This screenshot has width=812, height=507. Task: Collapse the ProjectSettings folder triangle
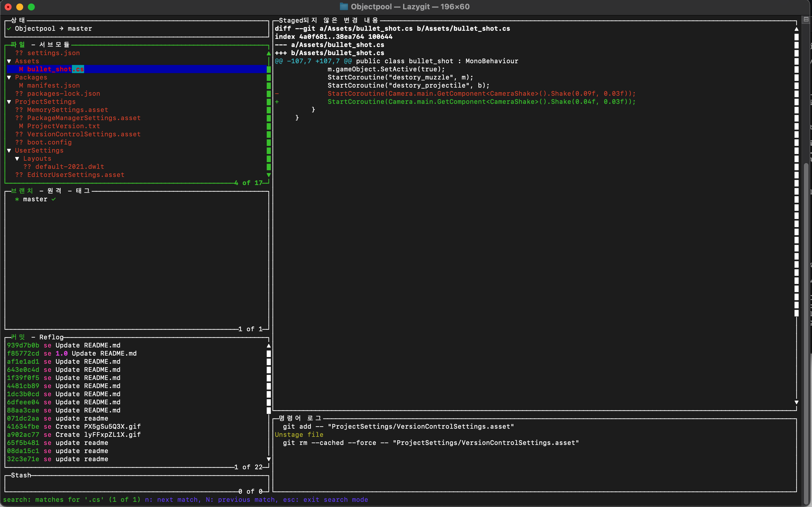point(9,102)
